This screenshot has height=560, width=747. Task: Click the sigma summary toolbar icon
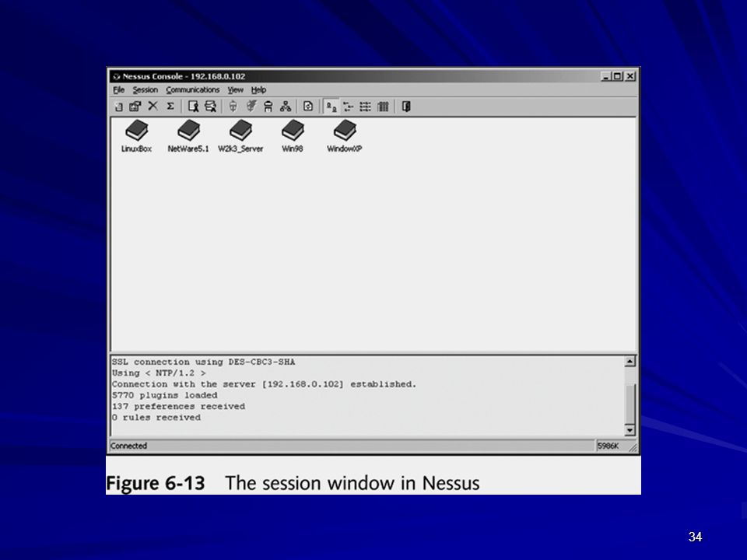pos(170,107)
